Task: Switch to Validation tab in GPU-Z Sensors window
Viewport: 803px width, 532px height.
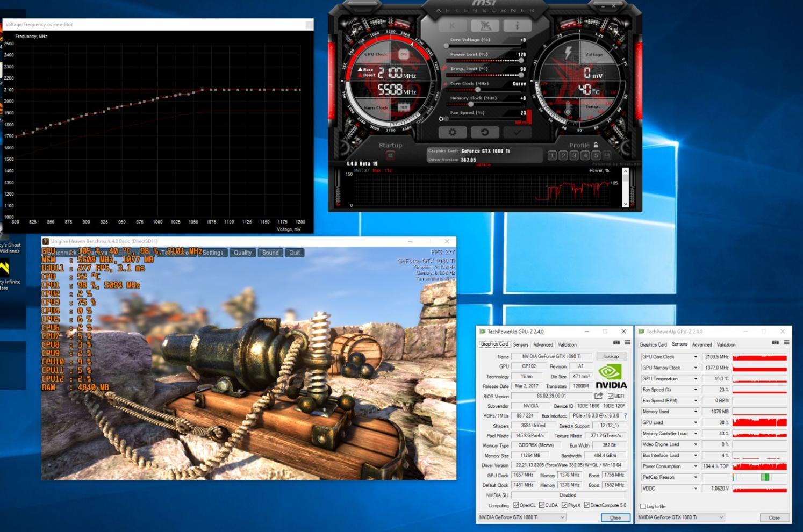Action: pyautogui.click(x=726, y=344)
